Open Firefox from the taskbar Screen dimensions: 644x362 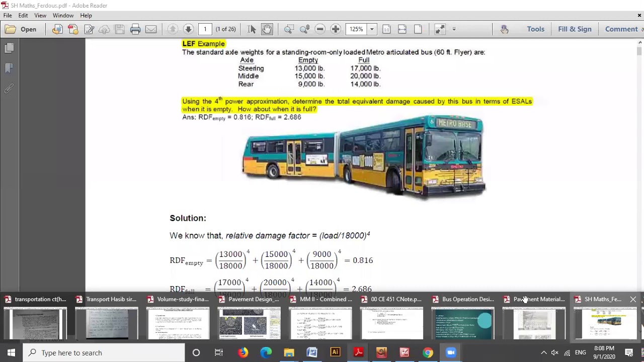pyautogui.click(x=243, y=352)
